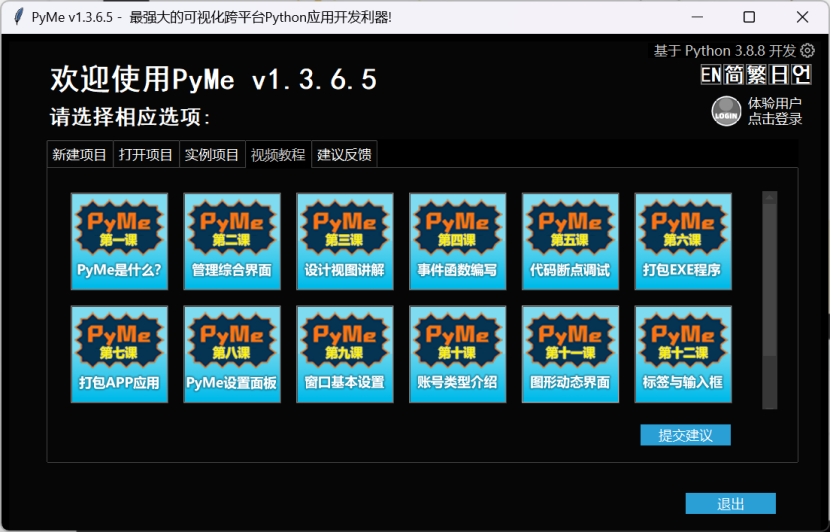
Task: Select Traditional Chinese 繁 language icon
Action: coord(756,75)
